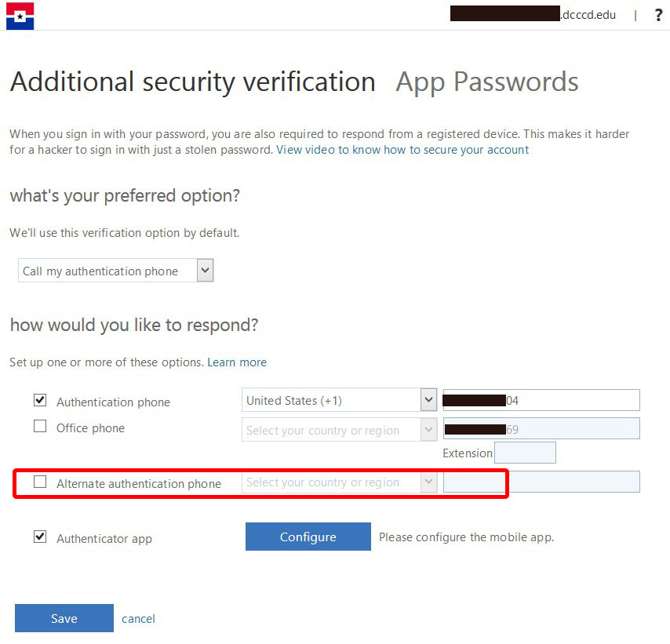Enable the Alternate authentication phone checkbox

39,482
